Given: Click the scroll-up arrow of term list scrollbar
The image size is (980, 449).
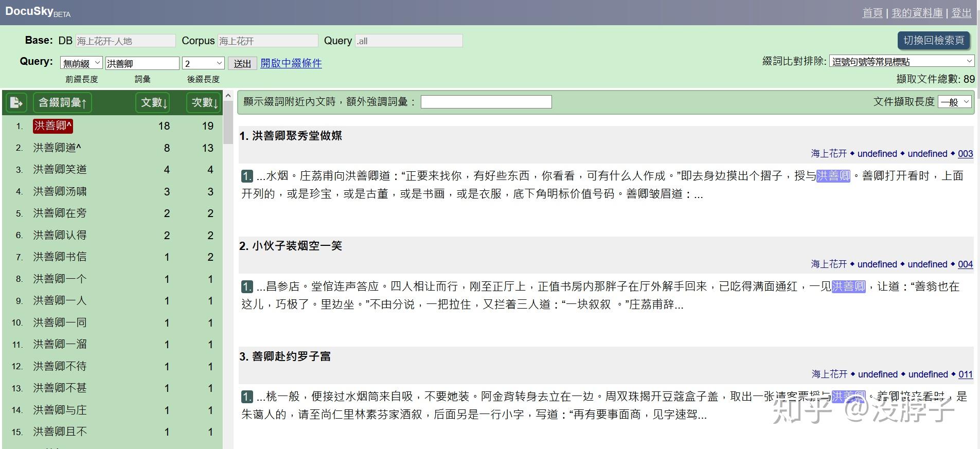Looking at the screenshot, I should (228, 96).
